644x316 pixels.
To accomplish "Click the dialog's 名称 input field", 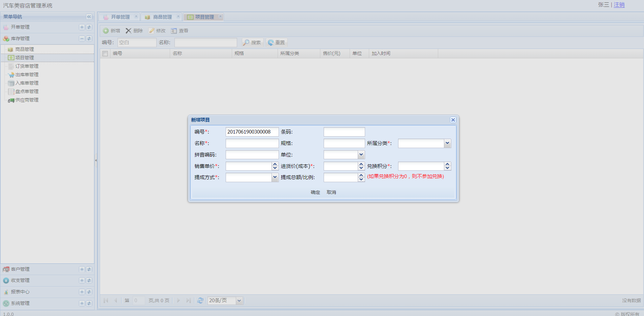I will tap(252, 143).
